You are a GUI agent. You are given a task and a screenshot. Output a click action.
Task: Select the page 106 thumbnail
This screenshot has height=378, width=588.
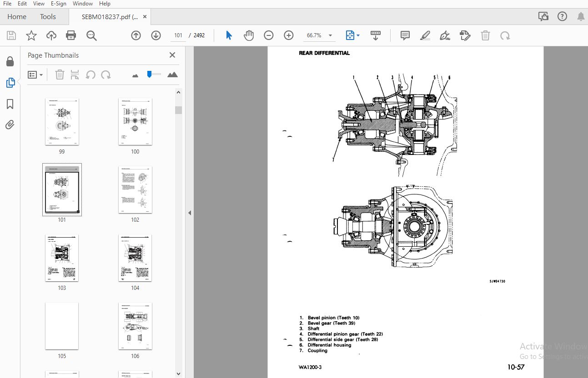tap(135, 326)
